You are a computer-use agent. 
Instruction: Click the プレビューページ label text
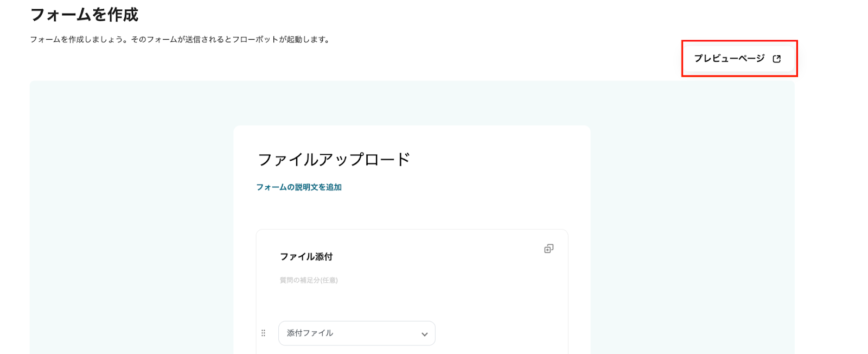tap(729, 59)
